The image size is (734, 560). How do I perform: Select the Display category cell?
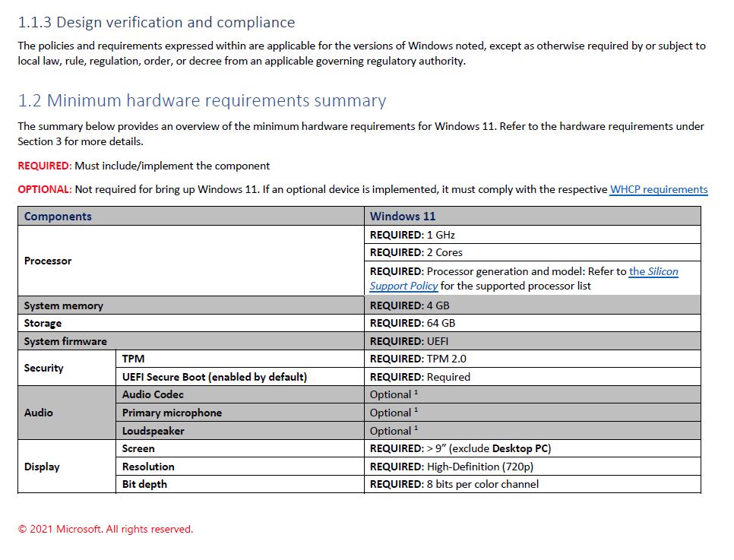[x=67, y=467]
